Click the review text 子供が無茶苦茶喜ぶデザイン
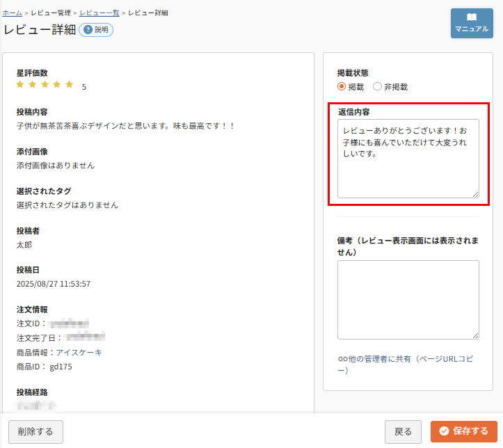This screenshot has width=503, height=448. pyautogui.click(x=67, y=126)
